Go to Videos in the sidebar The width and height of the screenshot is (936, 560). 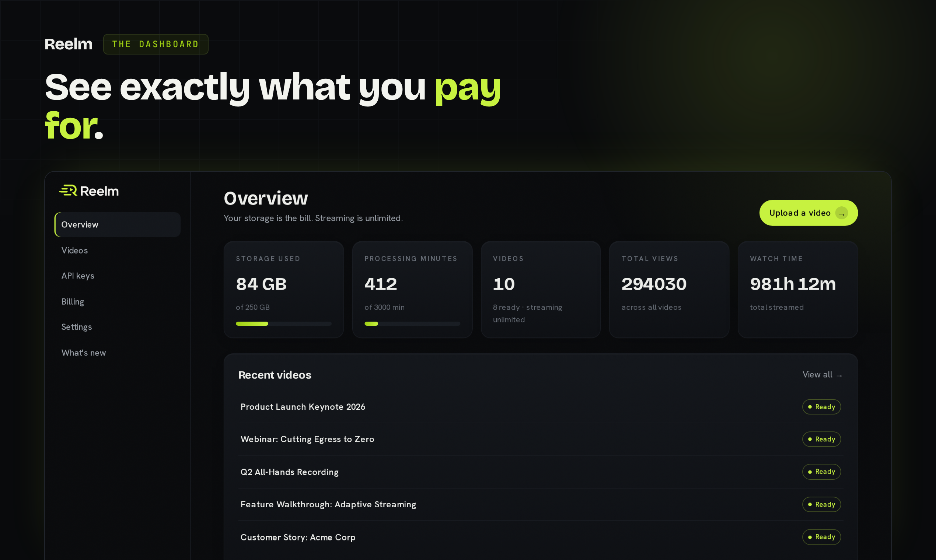click(x=74, y=251)
